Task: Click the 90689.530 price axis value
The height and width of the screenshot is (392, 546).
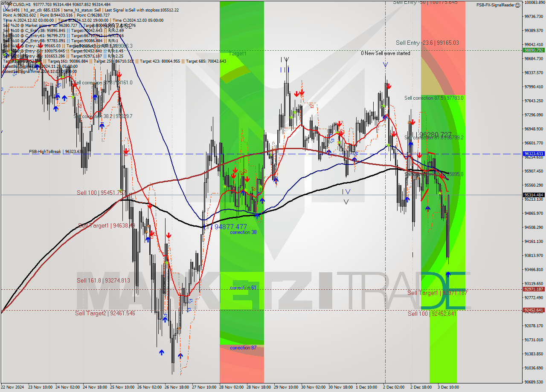Action: (534, 382)
